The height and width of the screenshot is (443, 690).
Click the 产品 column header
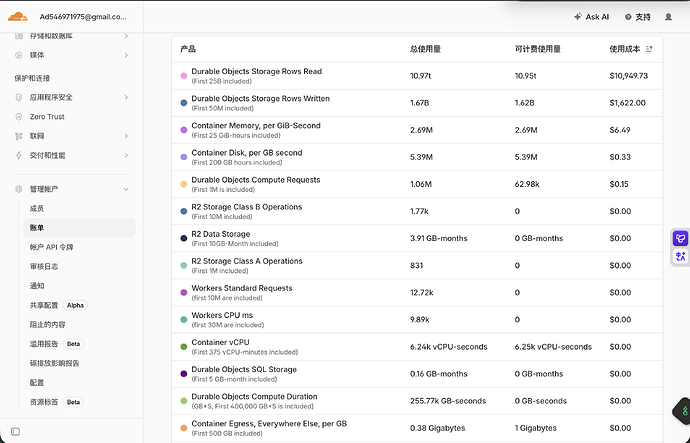pos(188,49)
